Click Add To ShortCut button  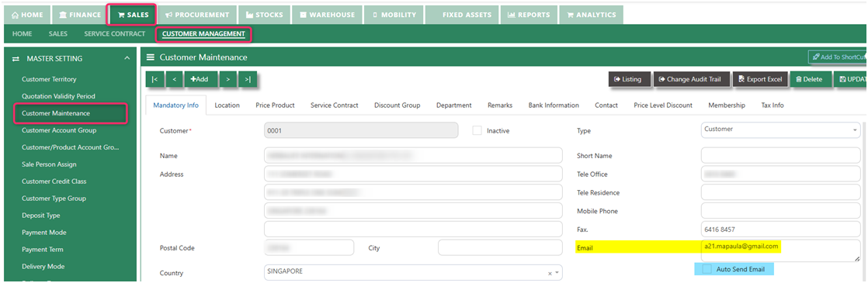click(x=838, y=57)
